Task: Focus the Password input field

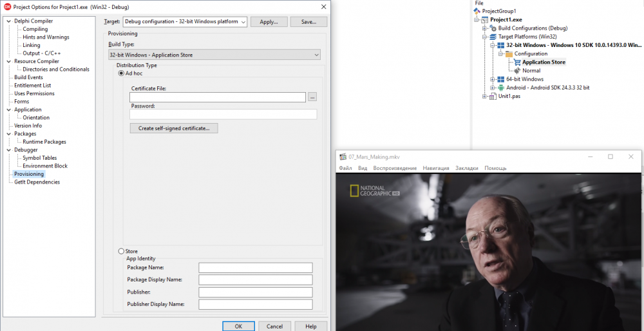Action: [223, 115]
